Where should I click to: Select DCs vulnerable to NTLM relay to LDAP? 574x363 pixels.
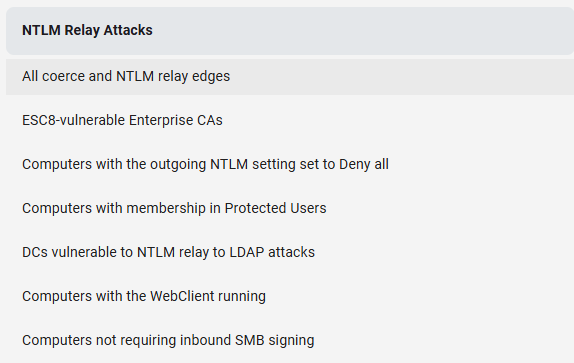click(x=290, y=252)
